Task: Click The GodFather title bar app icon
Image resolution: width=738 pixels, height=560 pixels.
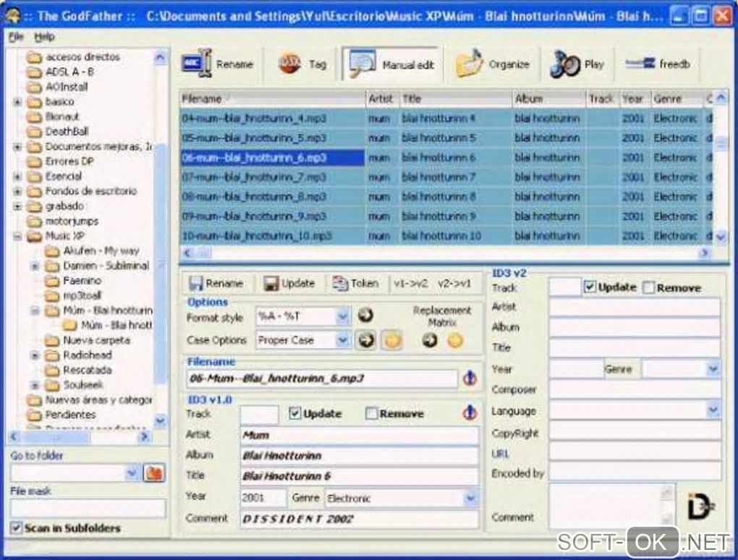Action: coord(13,15)
